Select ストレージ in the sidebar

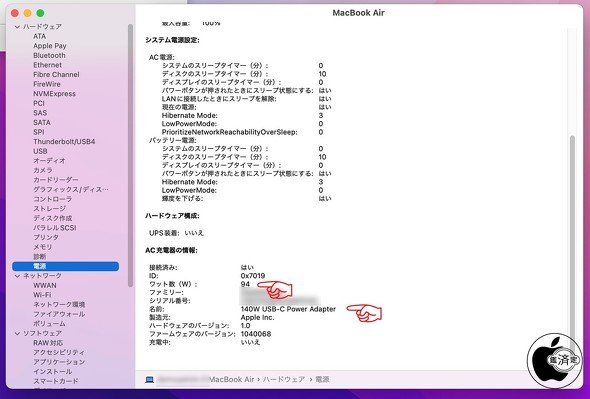[49, 209]
